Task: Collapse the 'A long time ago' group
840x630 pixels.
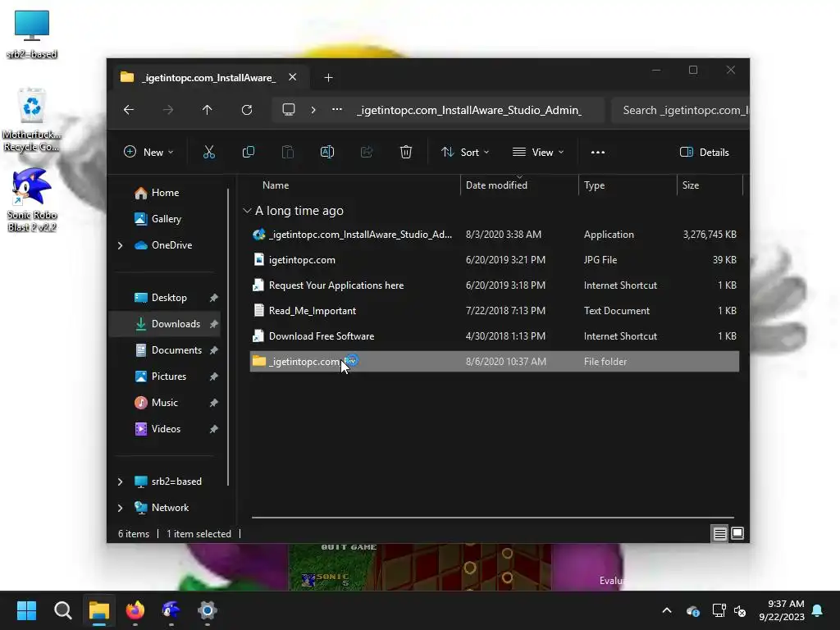Action: pos(247,211)
